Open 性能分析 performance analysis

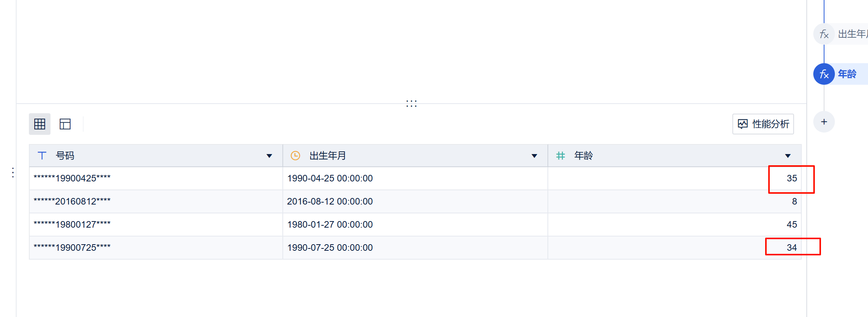pos(763,124)
